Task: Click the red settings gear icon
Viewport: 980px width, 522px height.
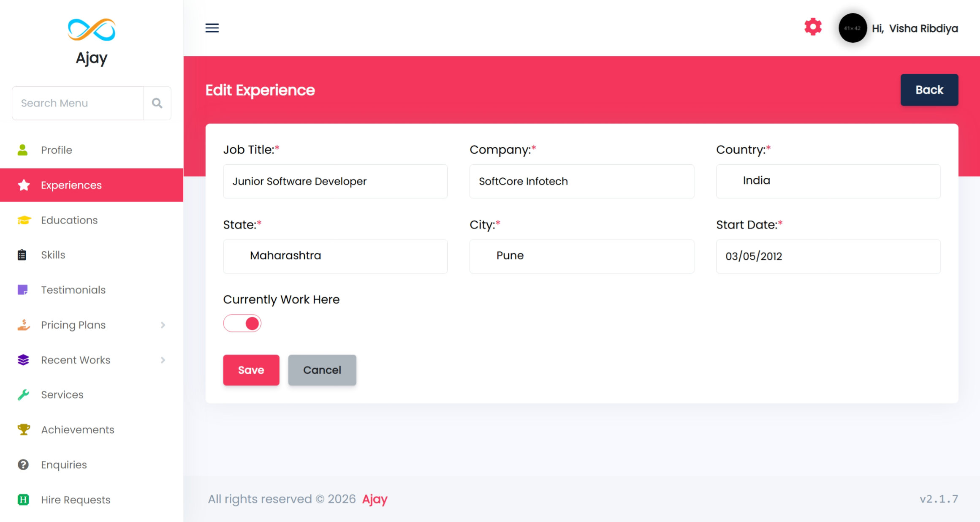Action: tap(813, 27)
